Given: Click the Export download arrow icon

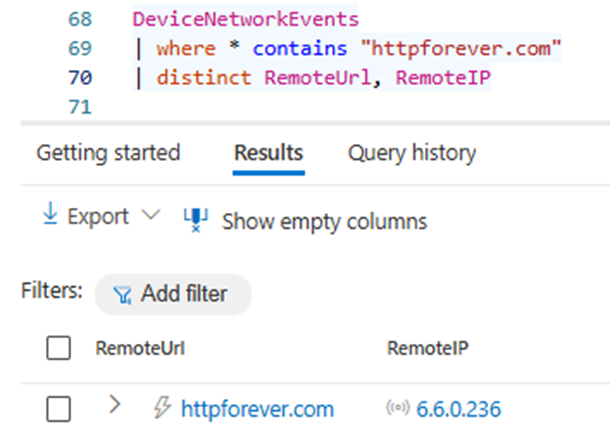Looking at the screenshot, I should point(49,215).
